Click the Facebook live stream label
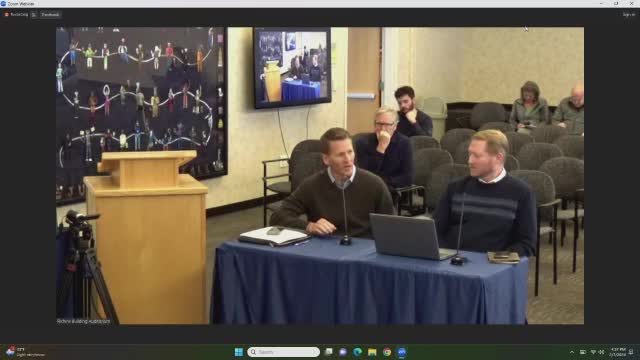 [50, 15]
